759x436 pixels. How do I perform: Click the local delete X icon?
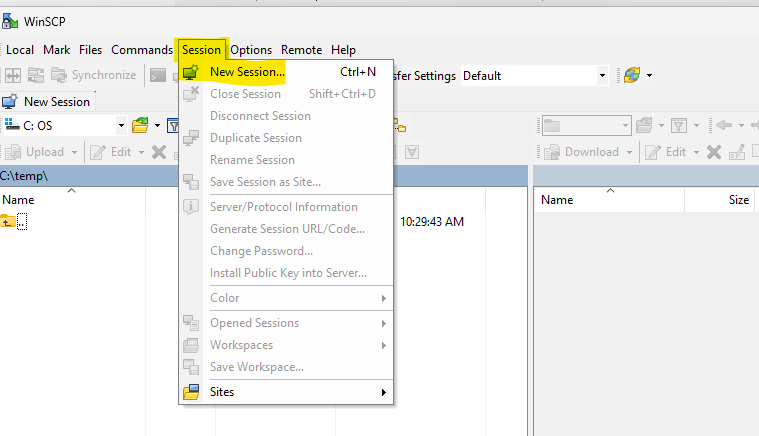pos(159,152)
